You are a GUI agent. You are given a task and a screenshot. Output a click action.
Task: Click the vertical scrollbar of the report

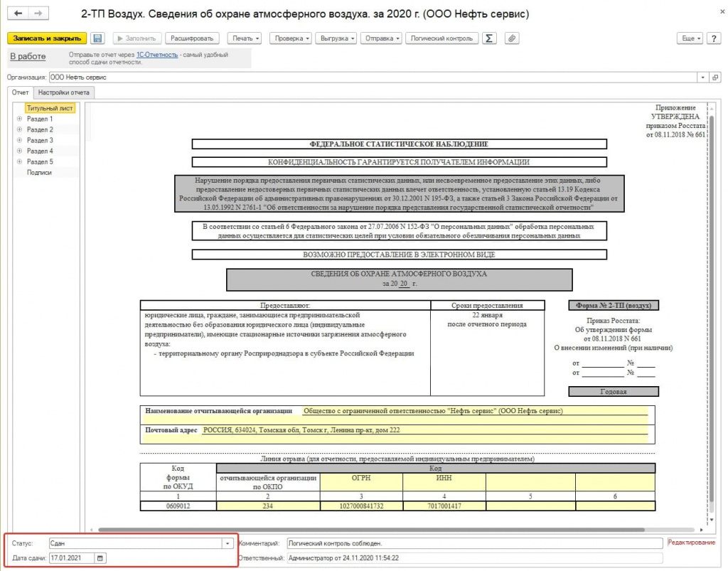click(x=711, y=309)
